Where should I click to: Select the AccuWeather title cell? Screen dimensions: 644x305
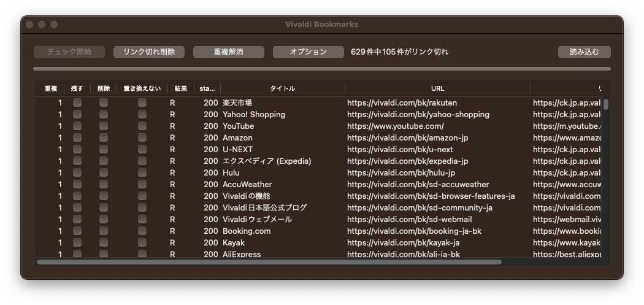pos(247,185)
